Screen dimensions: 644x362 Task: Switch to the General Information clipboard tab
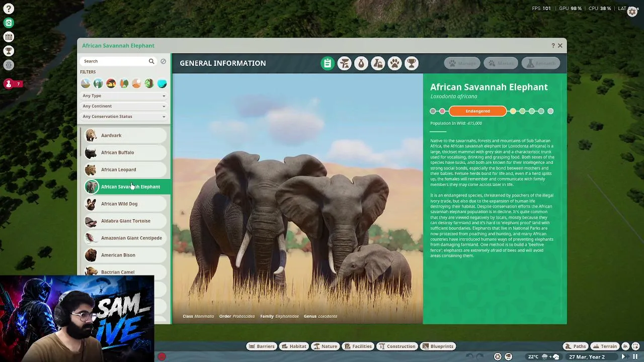pos(328,63)
